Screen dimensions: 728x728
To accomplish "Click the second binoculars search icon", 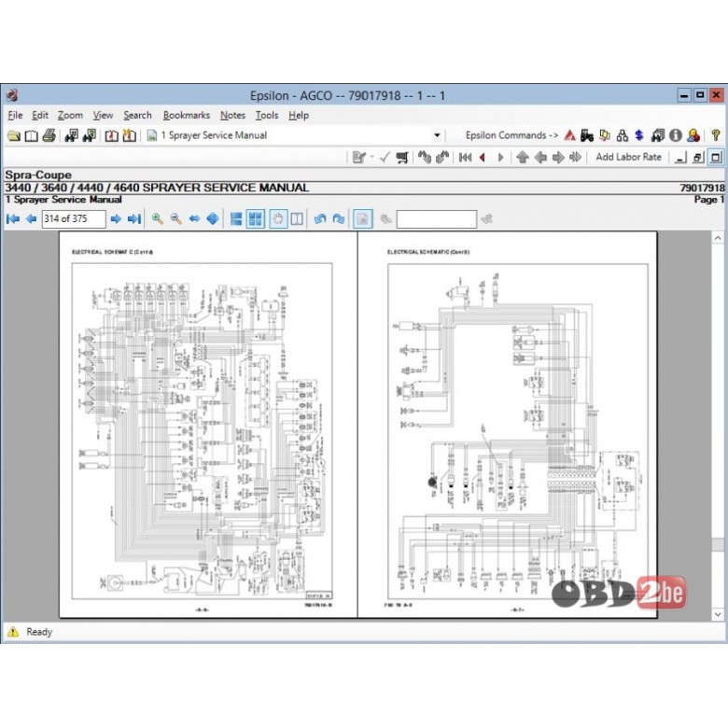I will pyautogui.click(x=90, y=135).
